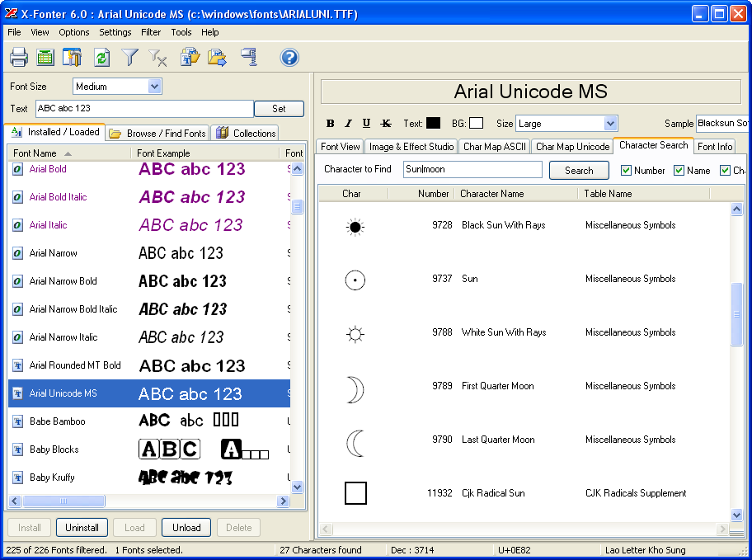
Task: Click the Unload button
Action: (186, 528)
